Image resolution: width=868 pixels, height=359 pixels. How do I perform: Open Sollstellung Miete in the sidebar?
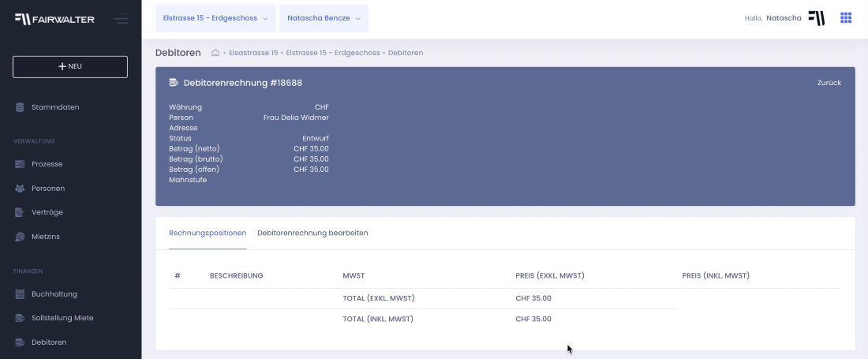62,318
